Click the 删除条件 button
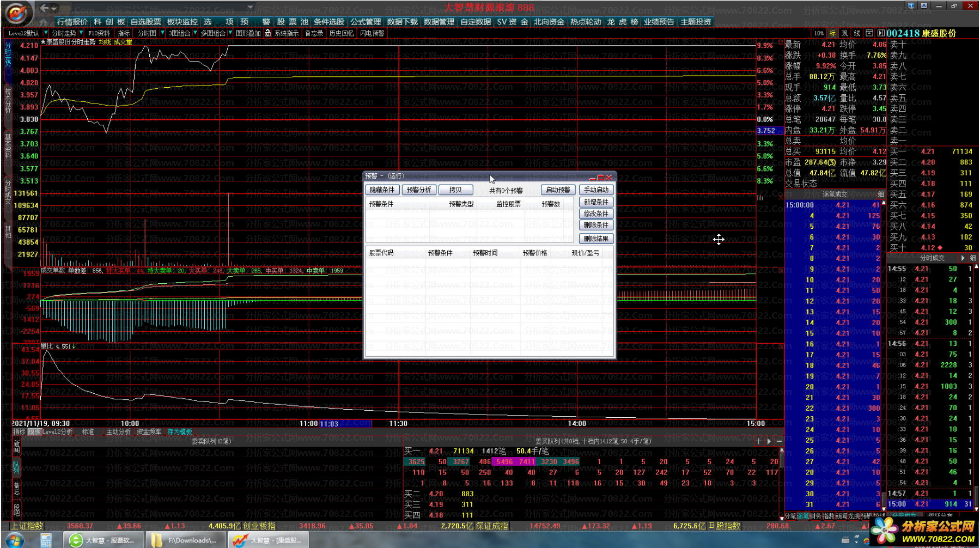The height and width of the screenshot is (548, 980). pyautogui.click(x=596, y=225)
